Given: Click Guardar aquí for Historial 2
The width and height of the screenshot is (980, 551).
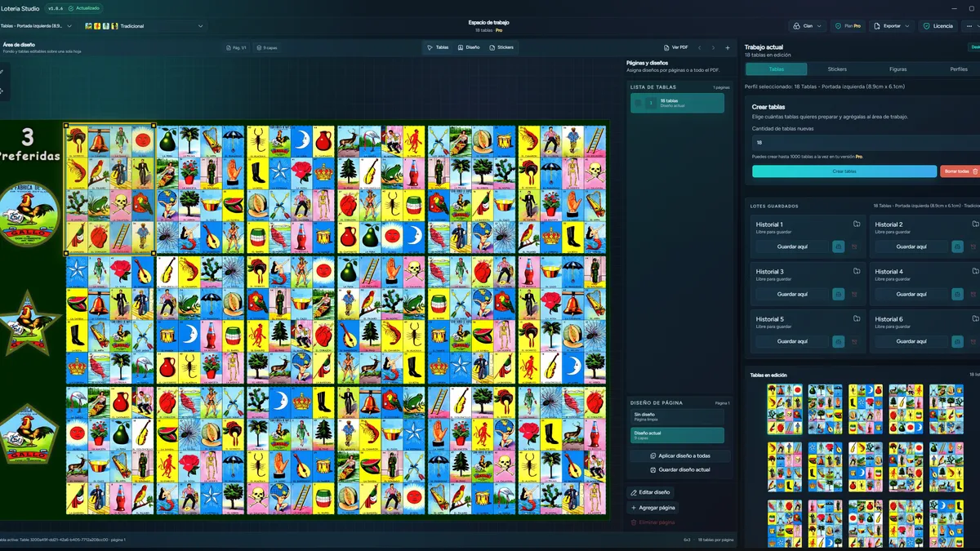Looking at the screenshot, I should point(911,247).
